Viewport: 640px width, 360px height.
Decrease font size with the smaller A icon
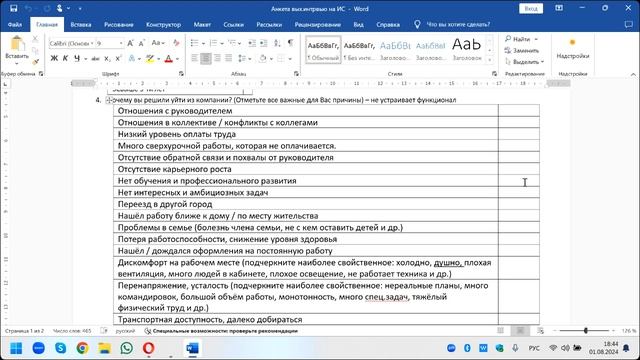click(x=142, y=43)
